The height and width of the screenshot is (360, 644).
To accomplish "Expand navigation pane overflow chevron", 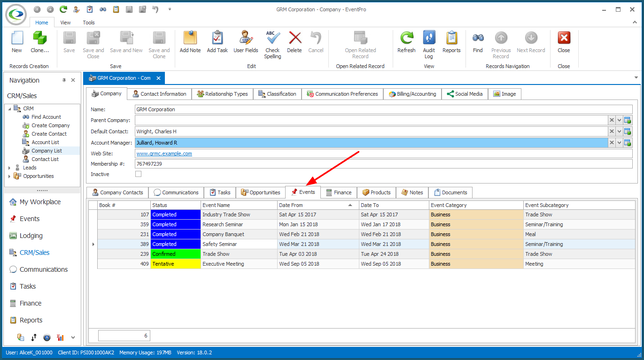I will (x=73, y=337).
